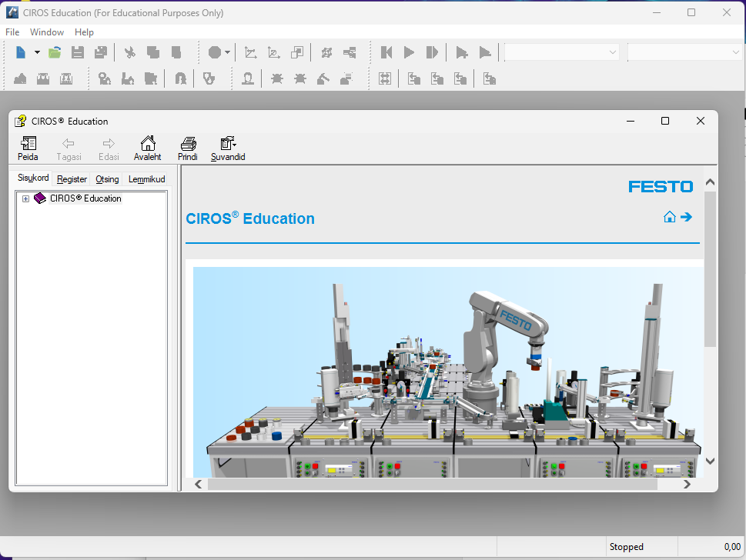Click the scissors Cut icon
Viewport: 746px width, 560px height.
click(129, 52)
